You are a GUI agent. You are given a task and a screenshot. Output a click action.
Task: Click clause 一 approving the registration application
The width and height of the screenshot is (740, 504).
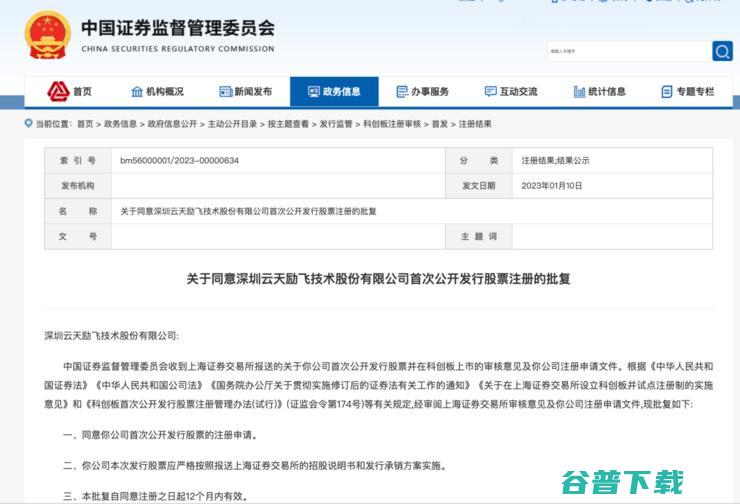160,435
